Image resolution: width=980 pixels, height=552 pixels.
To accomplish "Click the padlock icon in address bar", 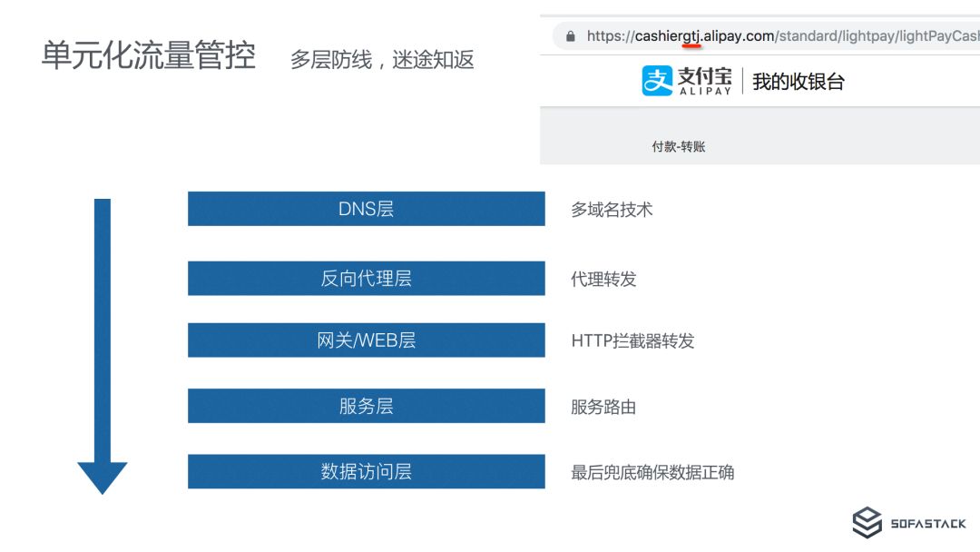I will [570, 36].
